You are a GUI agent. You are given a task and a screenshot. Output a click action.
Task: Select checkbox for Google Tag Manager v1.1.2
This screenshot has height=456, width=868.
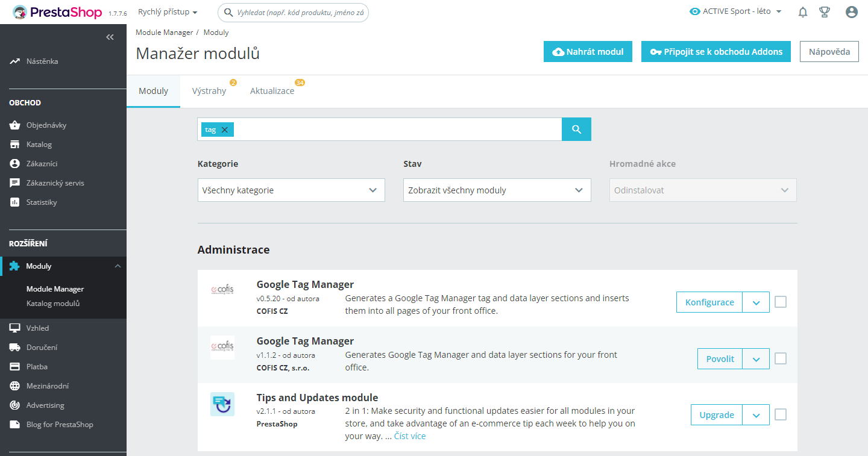781,358
